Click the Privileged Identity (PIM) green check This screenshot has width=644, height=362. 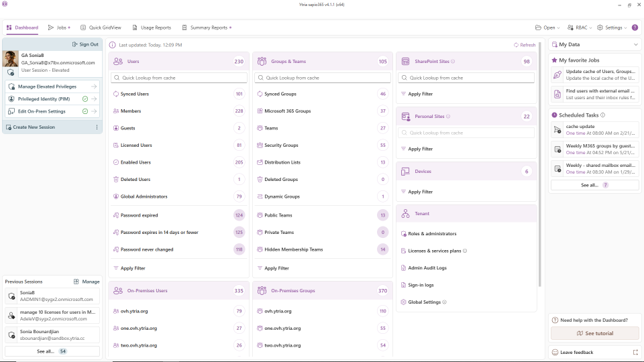point(85,99)
